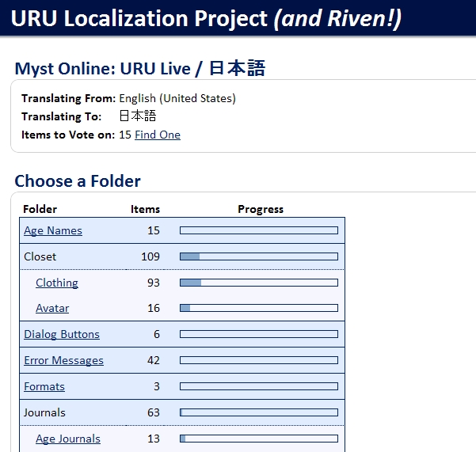Screen dimensions: 476x452
Task: Click the Folder column header
Action: point(40,209)
